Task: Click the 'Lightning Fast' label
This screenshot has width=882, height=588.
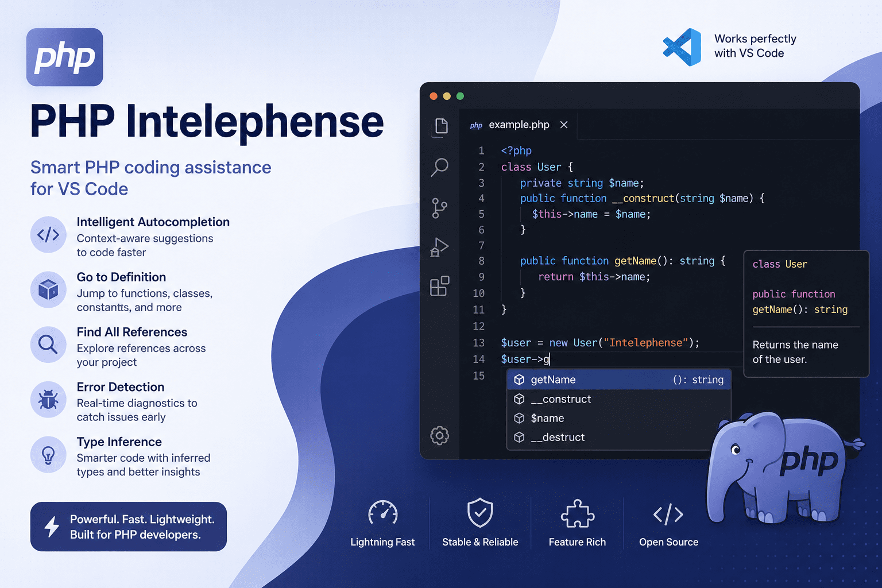Action: (382, 542)
